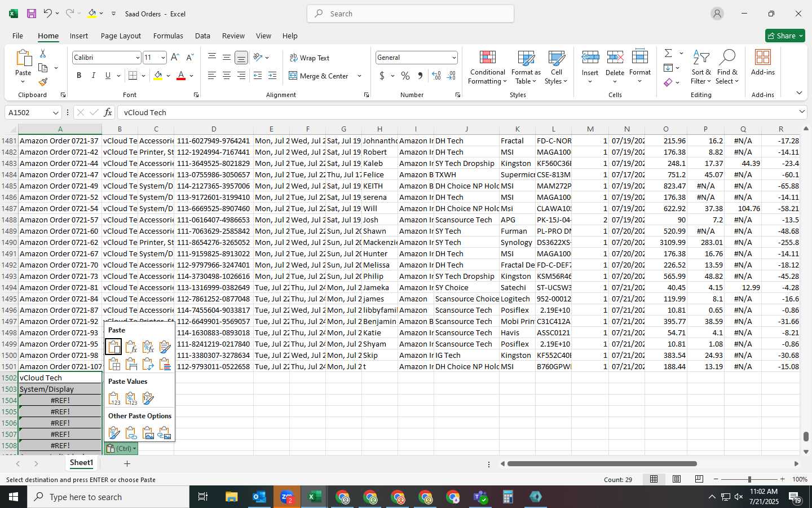Choose Paste Link option

131,433
